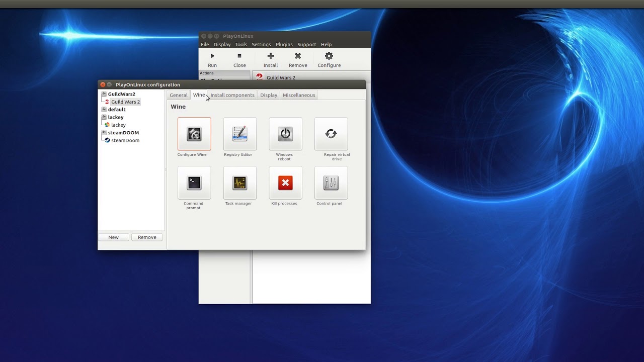This screenshot has height=362, width=644.
Task: Click the red Kill processes icon
Action: coord(285,183)
